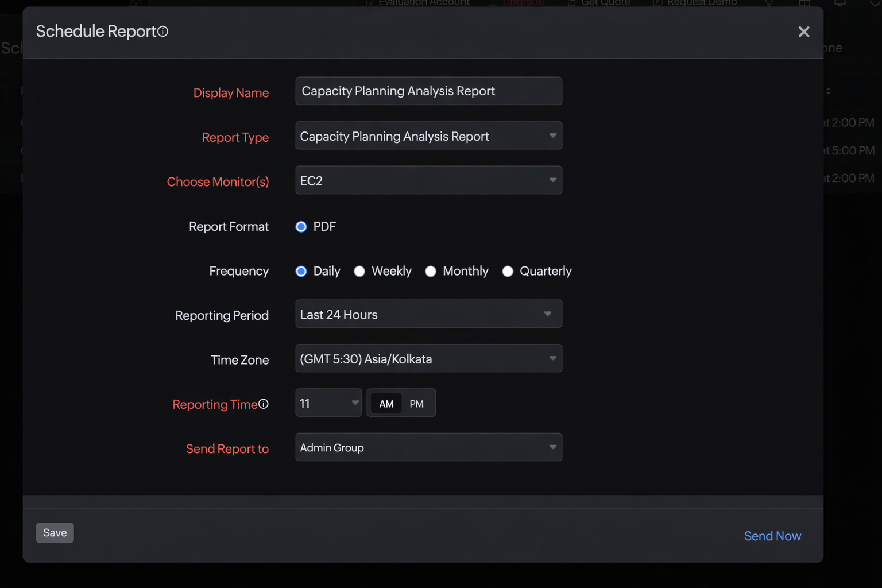882x588 pixels.
Task: Click the Save button
Action: tap(55, 533)
